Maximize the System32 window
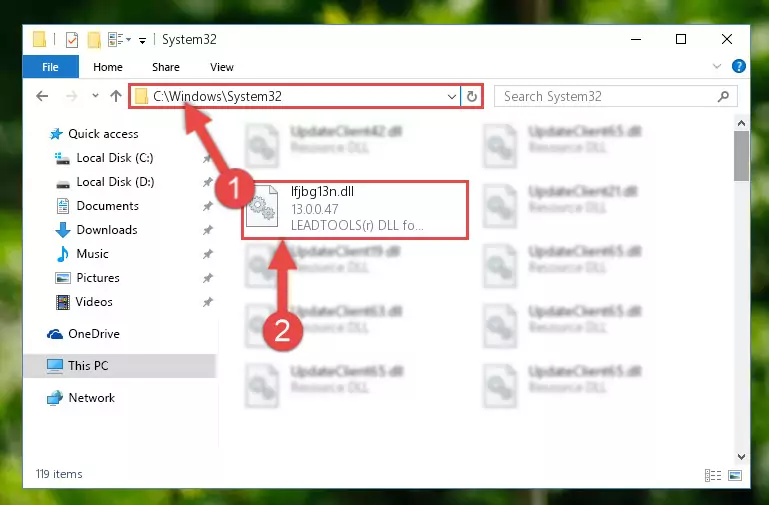Screen dimensions: 769x505 (x=681, y=39)
